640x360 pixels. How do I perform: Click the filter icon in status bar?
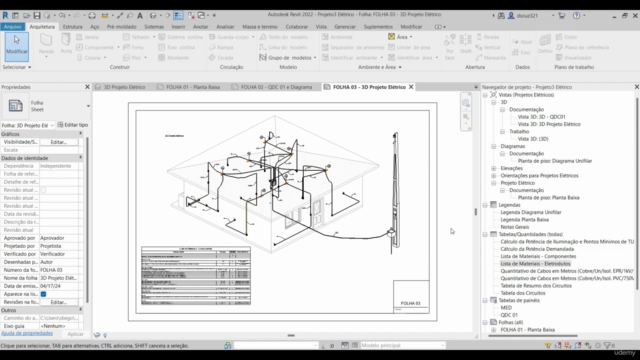(x=607, y=345)
